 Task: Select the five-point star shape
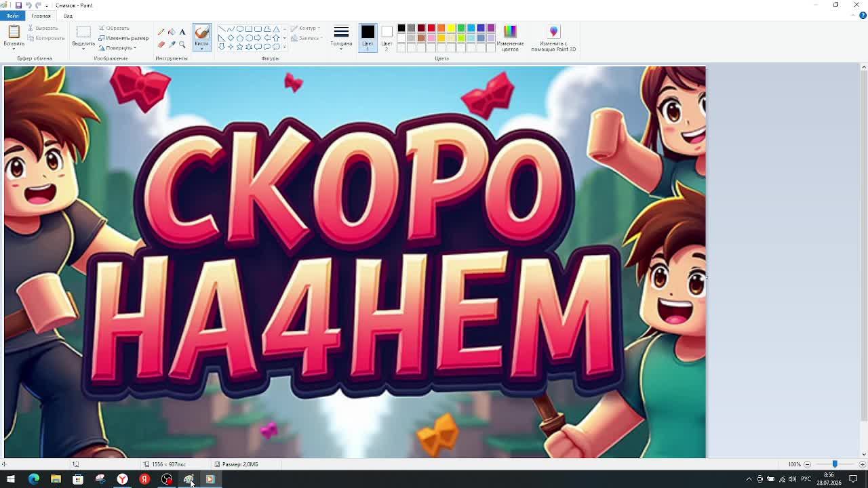pos(239,47)
